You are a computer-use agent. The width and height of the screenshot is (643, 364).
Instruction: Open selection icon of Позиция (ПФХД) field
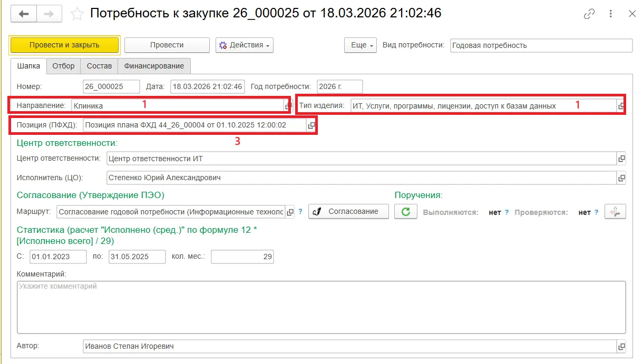coord(311,125)
